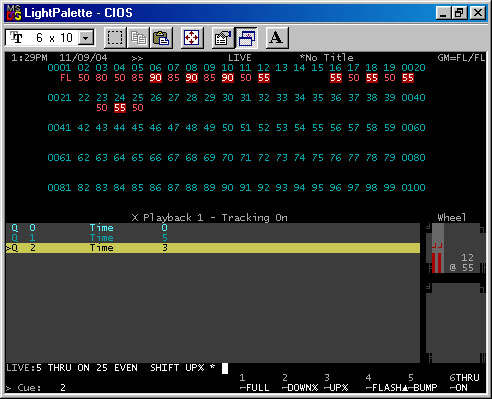Click channel 0001 header

click(x=59, y=68)
